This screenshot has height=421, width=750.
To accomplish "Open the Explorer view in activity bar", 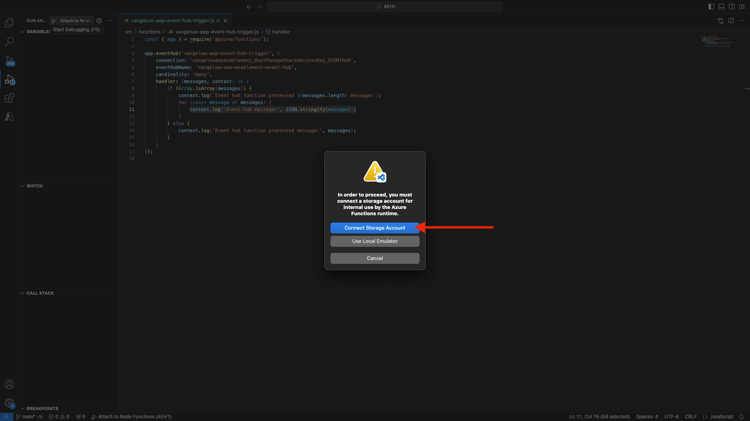I will click(9, 23).
